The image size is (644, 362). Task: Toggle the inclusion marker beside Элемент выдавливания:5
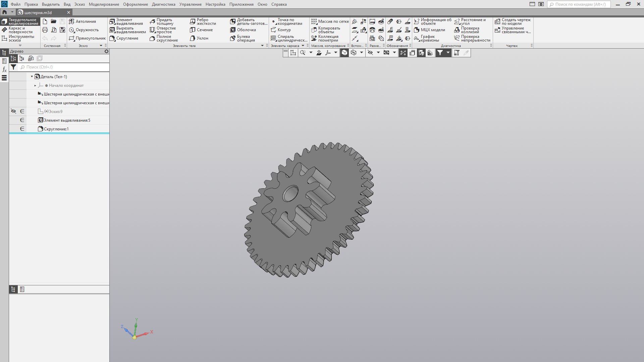[x=22, y=120]
